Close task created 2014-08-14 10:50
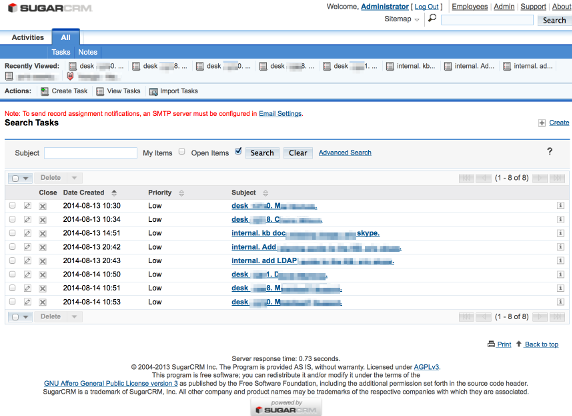The image size is (572, 416). pos(43,275)
